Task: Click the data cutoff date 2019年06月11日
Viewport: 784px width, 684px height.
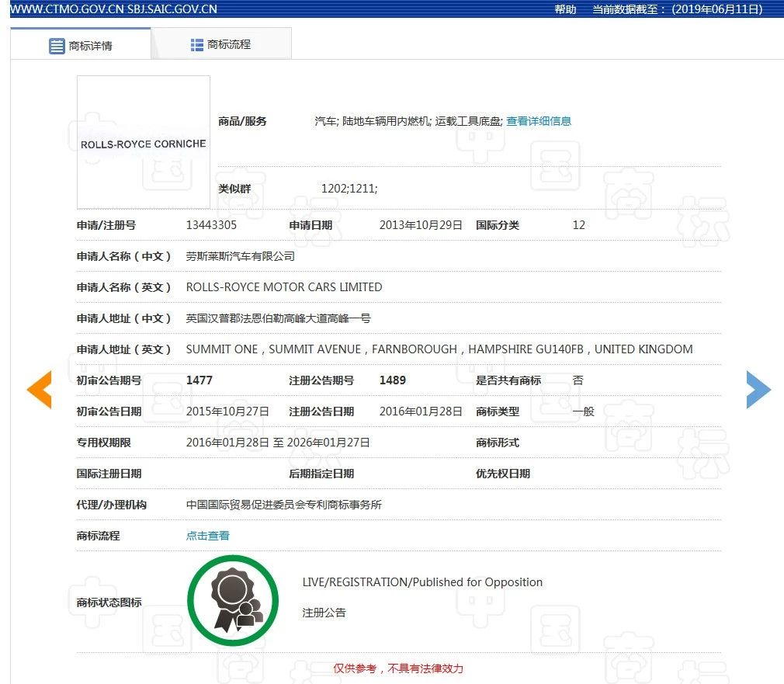Action: coord(717,9)
